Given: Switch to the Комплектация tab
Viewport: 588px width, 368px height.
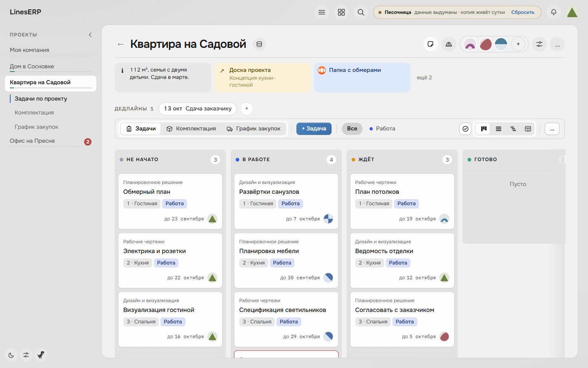Looking at the screenshot, I should [x=191, y=129].
